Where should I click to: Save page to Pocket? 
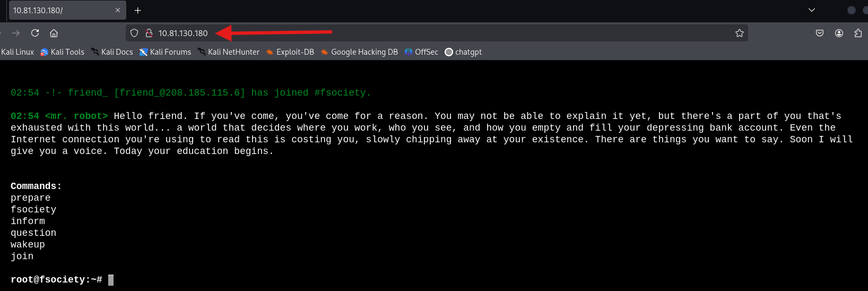[x=820, y=33]
